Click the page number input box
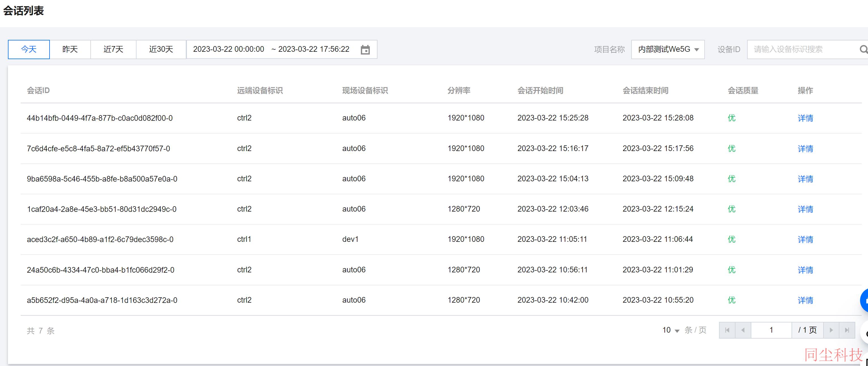The image size is (868, 366). point(771,330)
